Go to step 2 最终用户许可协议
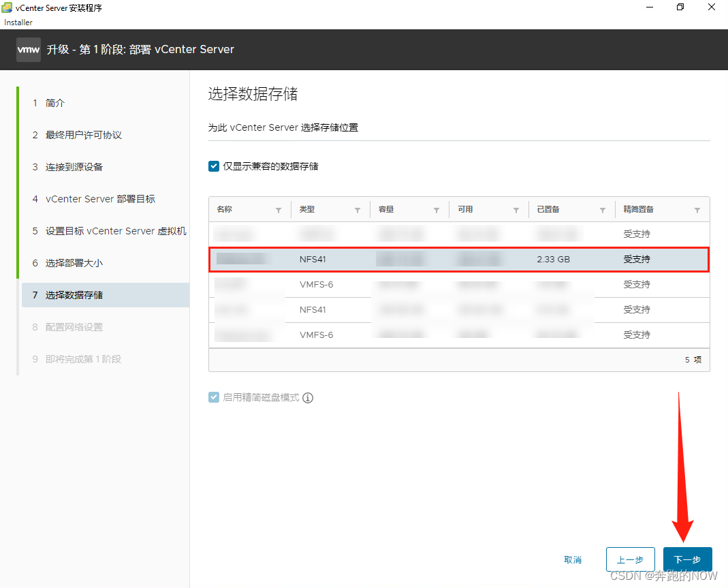This screenshot has height=588, width=728. coord(77,135)
